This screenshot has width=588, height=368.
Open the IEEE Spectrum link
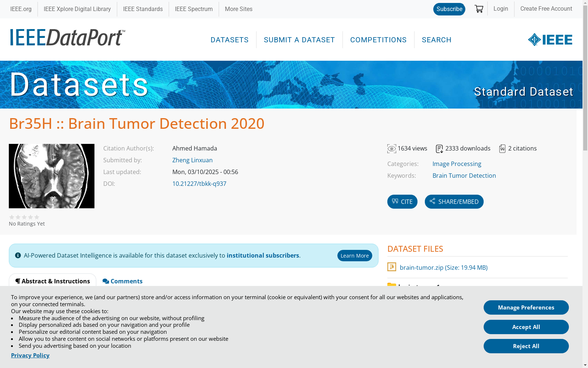(x=194, y=9)
